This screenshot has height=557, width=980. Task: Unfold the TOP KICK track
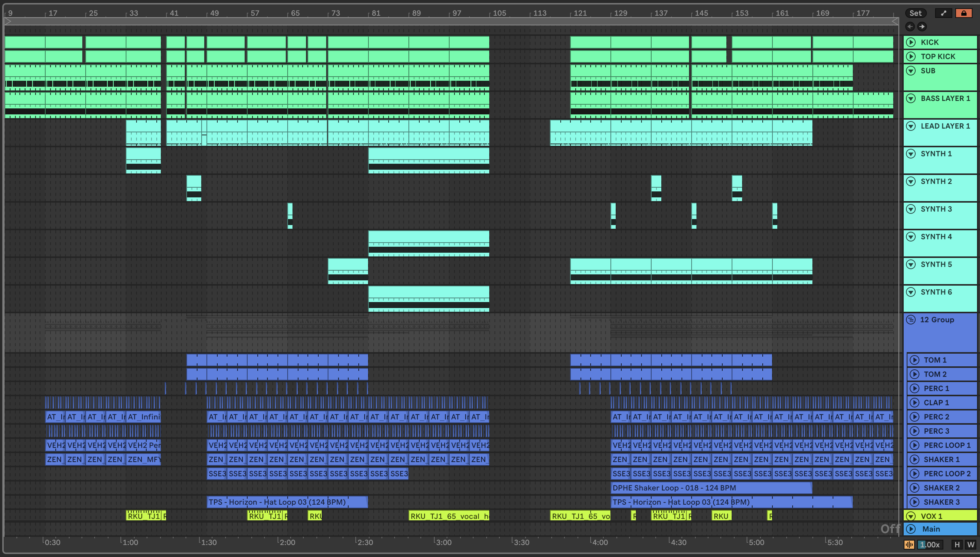point(911,56)
